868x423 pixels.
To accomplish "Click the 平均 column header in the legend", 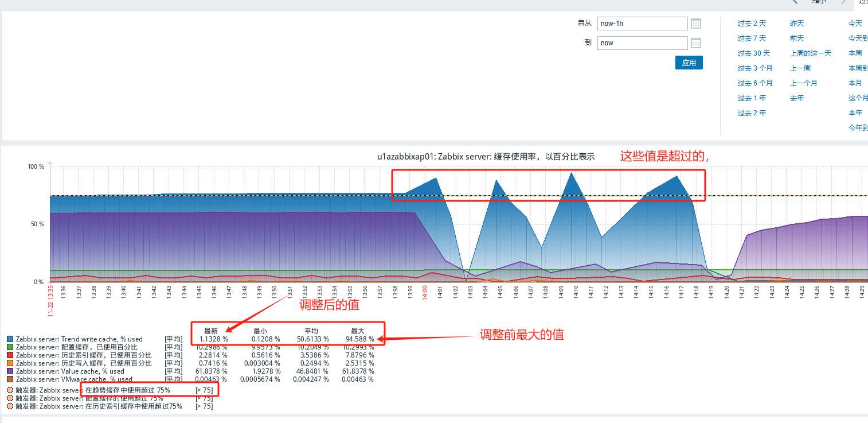I will pos(310,331).
